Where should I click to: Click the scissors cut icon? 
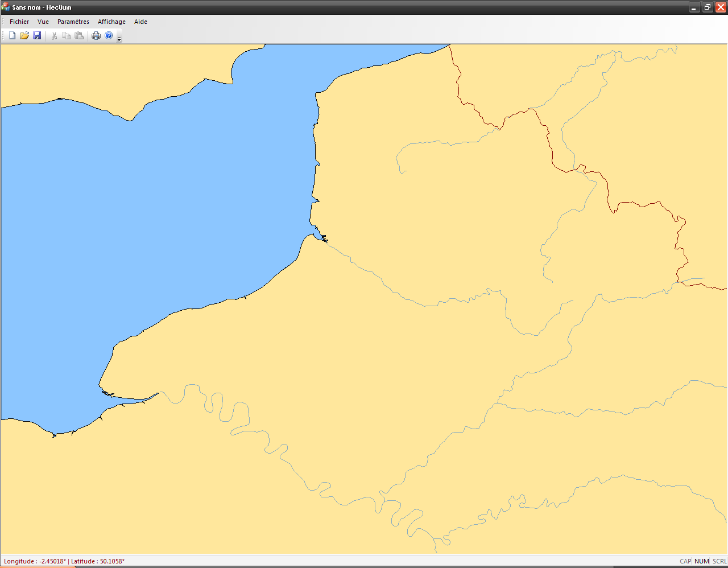point(54,36)
